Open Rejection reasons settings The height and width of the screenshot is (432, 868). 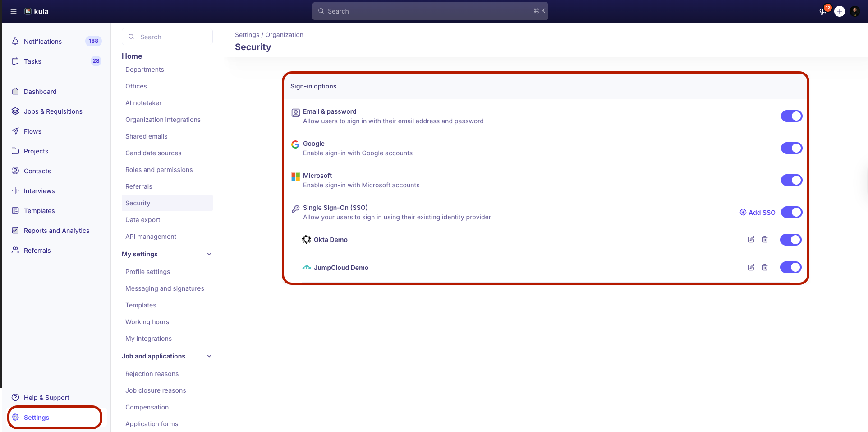point(152,374)
